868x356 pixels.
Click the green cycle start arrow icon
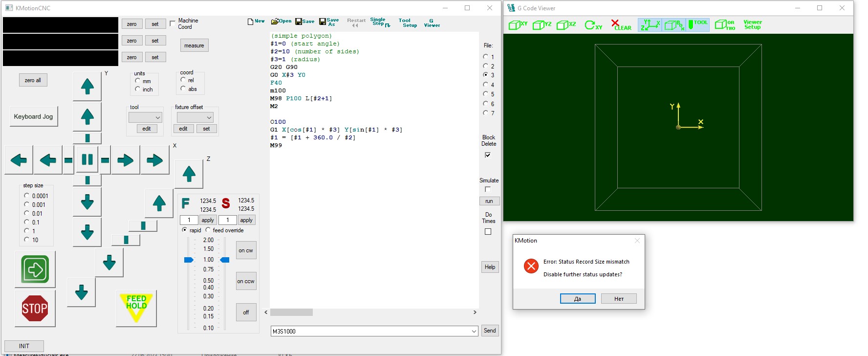(35, 269)
